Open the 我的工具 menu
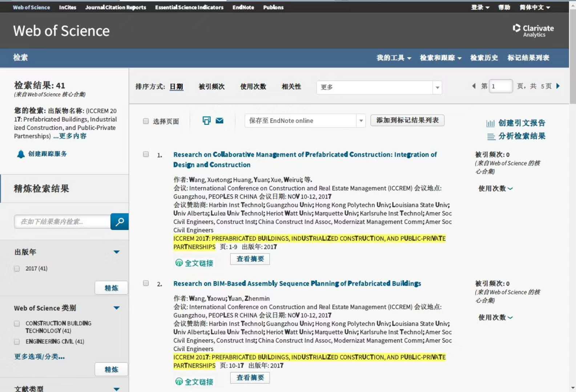576x392 pixels. 394,58
